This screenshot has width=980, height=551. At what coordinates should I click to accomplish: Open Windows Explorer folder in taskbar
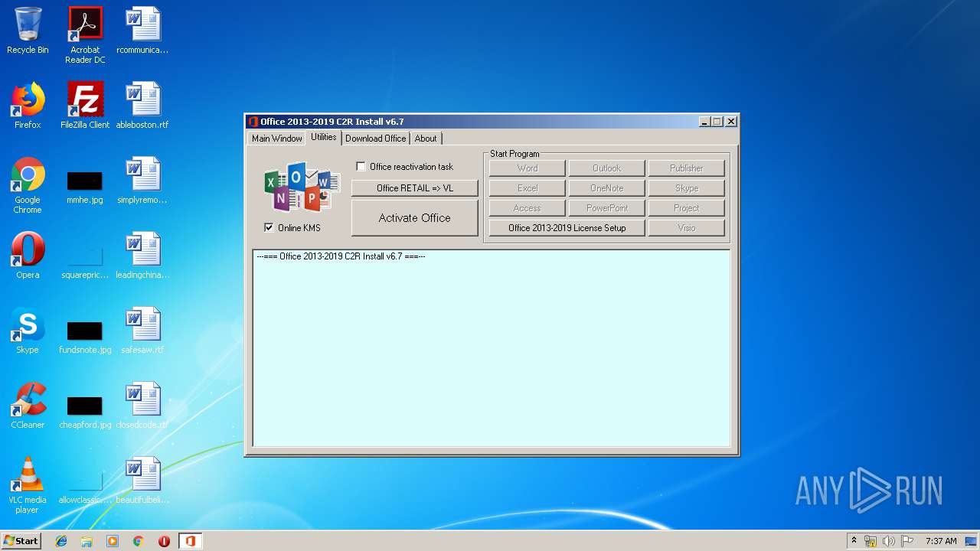(x=87, y=541)
